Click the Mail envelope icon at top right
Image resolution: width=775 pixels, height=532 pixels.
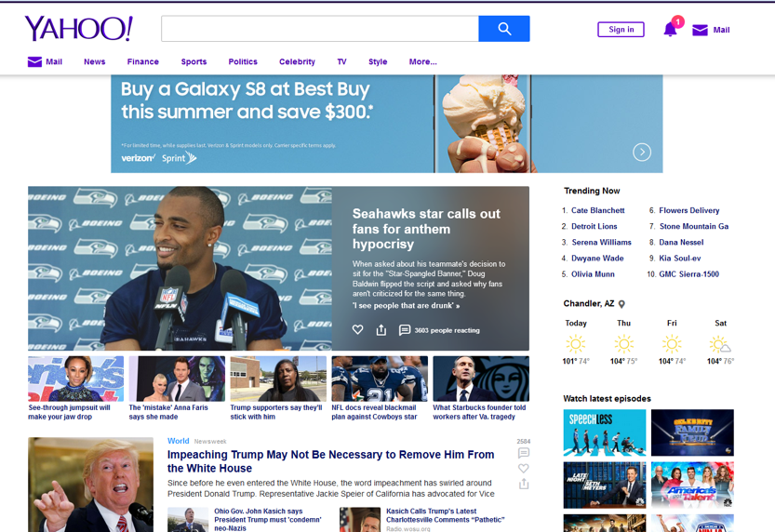701,30
